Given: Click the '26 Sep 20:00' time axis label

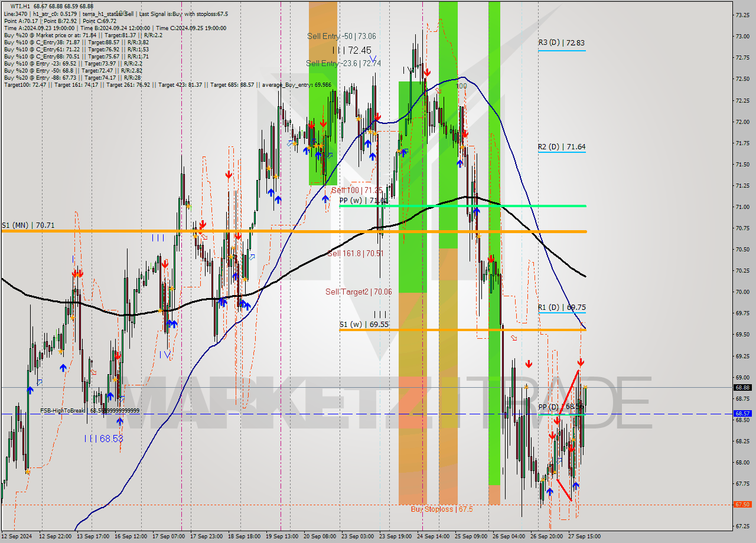Looking at the screenshot, I should click(546, 537).
